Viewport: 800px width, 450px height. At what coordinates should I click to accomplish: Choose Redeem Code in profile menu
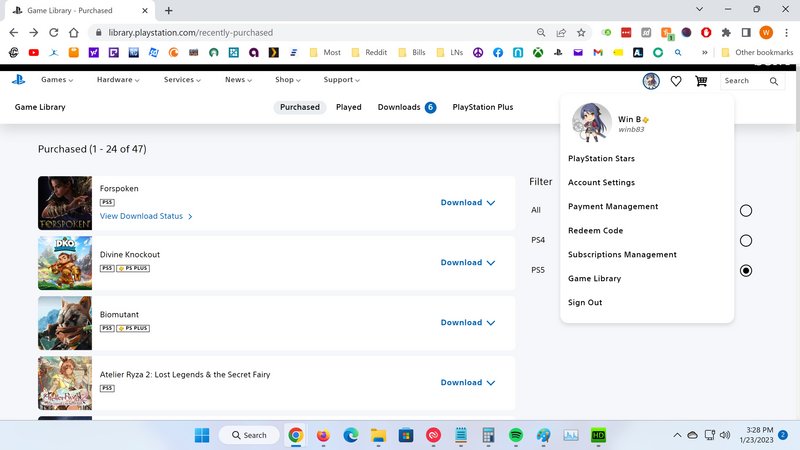point(595,230)
